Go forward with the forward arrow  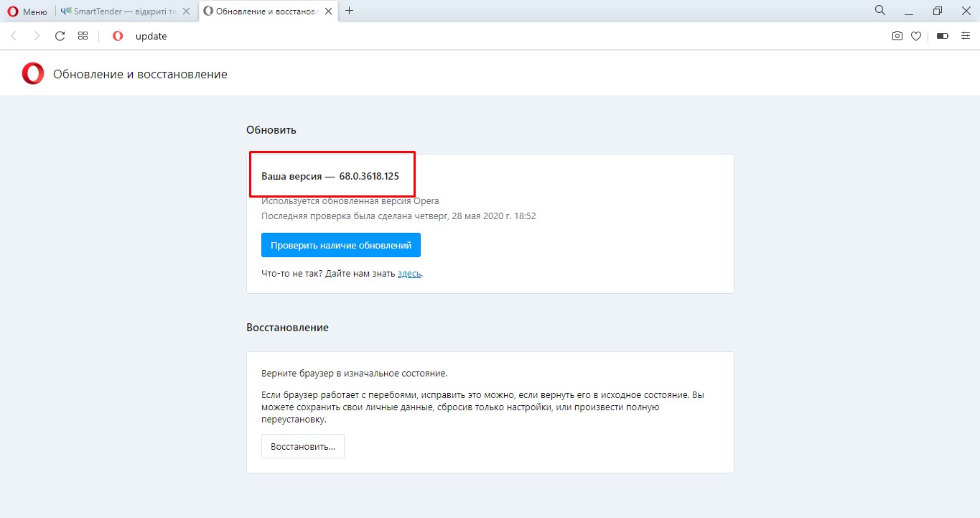point(37,36)
